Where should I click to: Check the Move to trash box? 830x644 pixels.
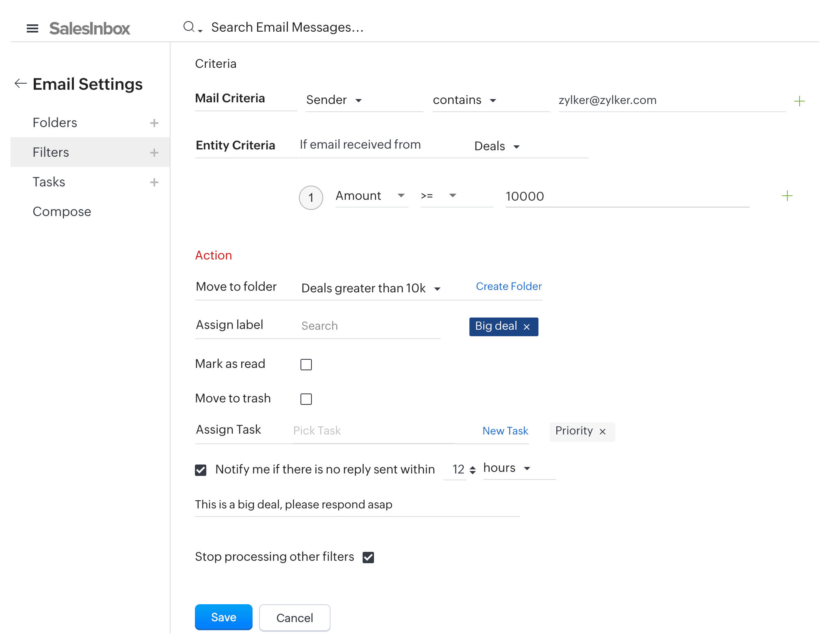coord(306,399)
